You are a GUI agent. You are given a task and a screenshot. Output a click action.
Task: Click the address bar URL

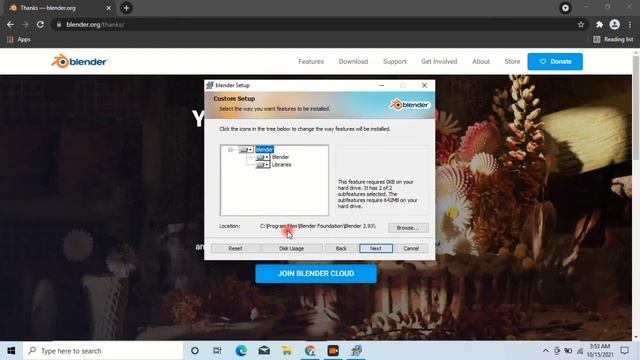[95, 24]
